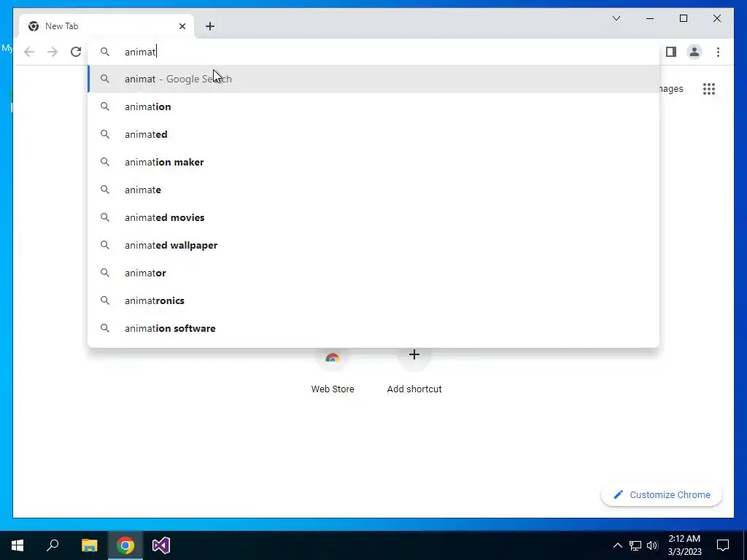Image resolution: width=747 pixels, height=560 pixels.
Task: Open File Explorer from the taskbar
Action: click(89, 545)
